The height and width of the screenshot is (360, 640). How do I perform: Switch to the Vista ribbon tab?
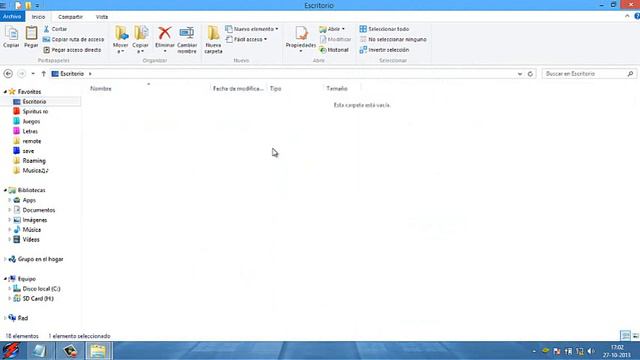pos(102,17)
